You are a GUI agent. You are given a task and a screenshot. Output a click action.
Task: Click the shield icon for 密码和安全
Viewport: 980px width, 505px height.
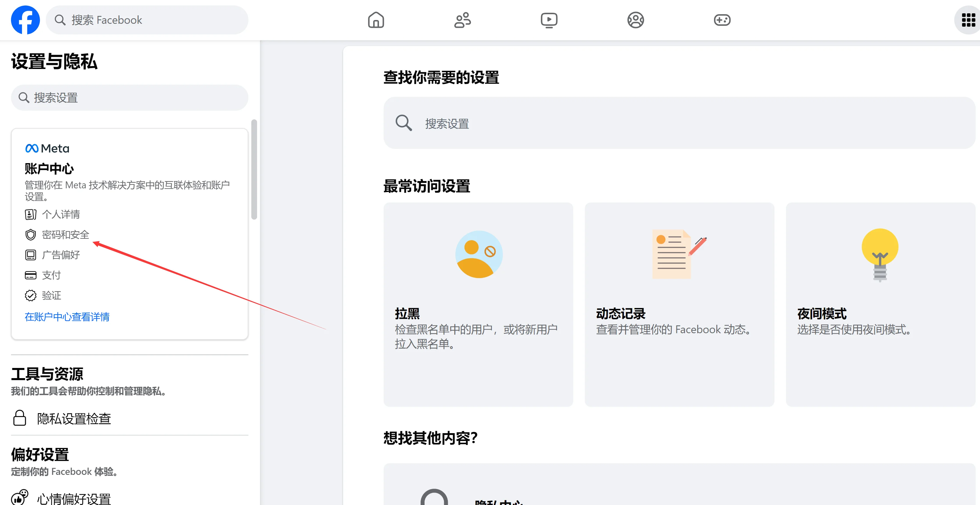click(x=30, y=235)
